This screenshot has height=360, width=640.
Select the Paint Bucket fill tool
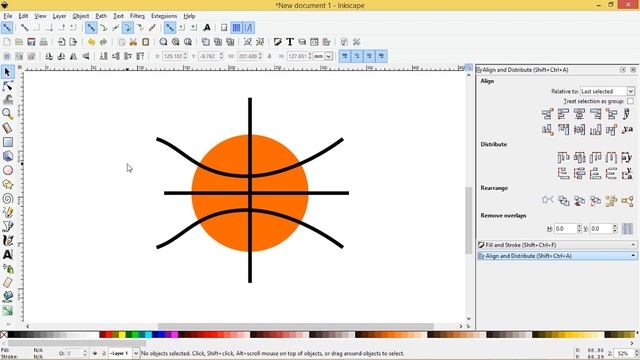(x=7, y=297)
